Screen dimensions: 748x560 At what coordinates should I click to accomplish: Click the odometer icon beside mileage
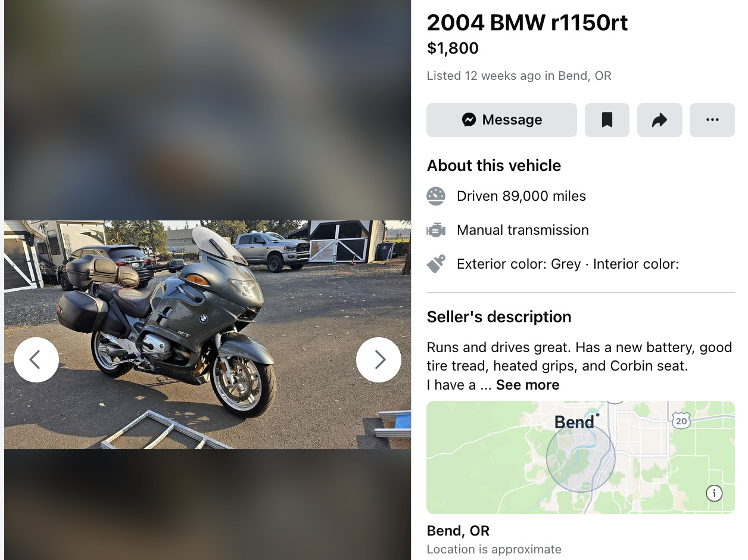(436, 196)
